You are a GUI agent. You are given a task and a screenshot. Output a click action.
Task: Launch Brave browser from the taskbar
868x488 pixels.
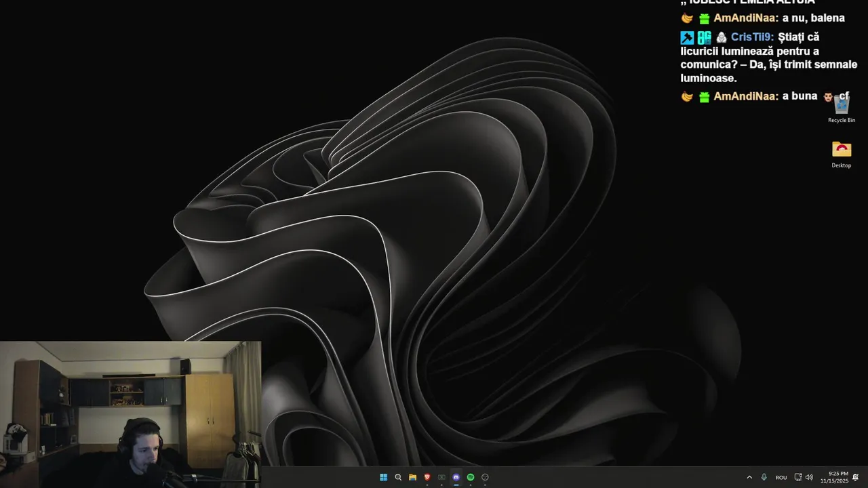coord(427,477)
